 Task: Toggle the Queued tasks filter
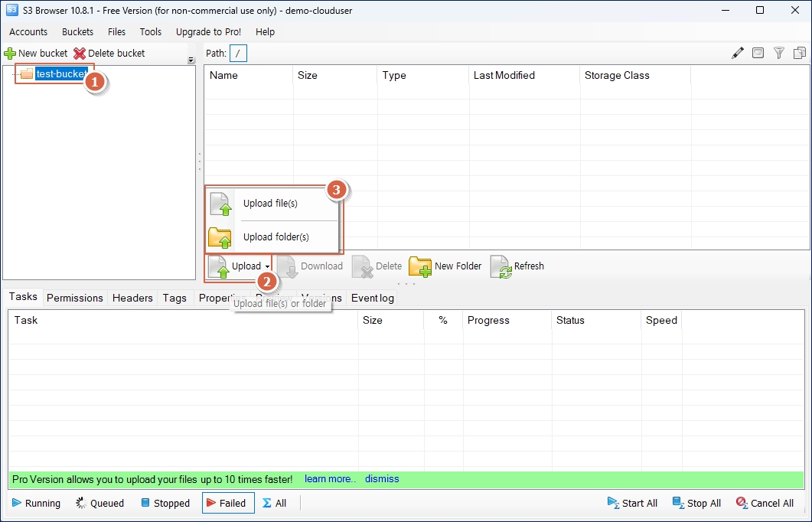click(99, 503)
